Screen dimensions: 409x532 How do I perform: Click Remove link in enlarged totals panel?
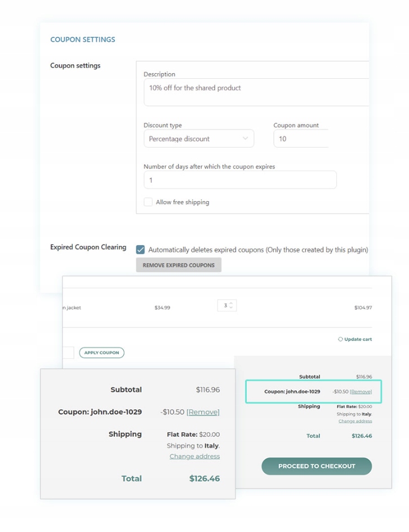point(203,412)
